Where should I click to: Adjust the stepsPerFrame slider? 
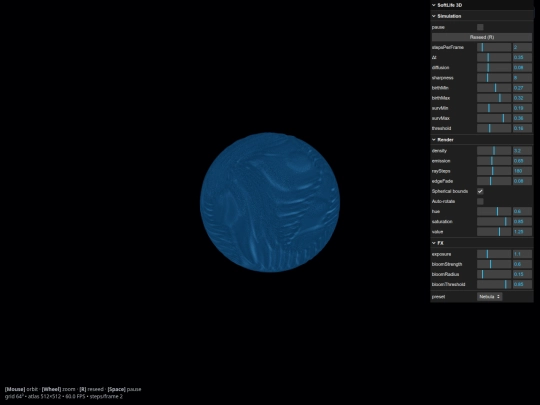pos(494,48)
